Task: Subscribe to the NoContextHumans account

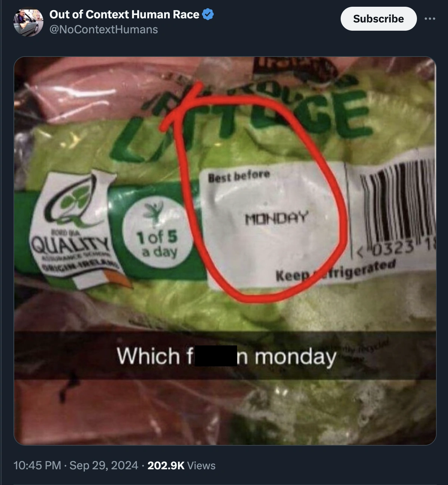Action: (378, 19)
